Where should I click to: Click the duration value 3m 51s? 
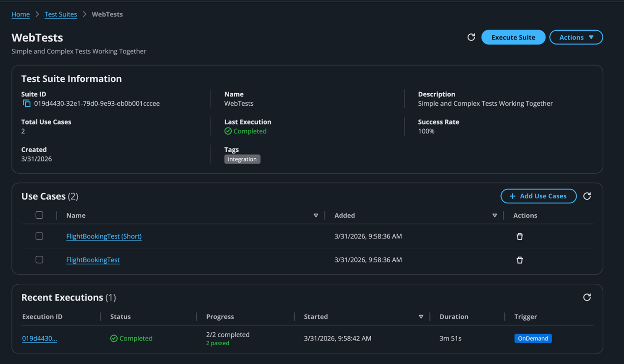[x=450, y=338]
